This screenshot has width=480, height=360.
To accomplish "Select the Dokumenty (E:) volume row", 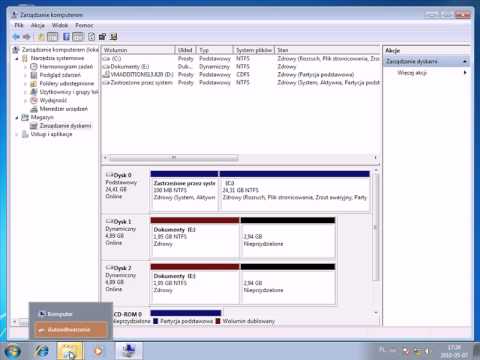I will pyautogui.click(x=241, y=67).
